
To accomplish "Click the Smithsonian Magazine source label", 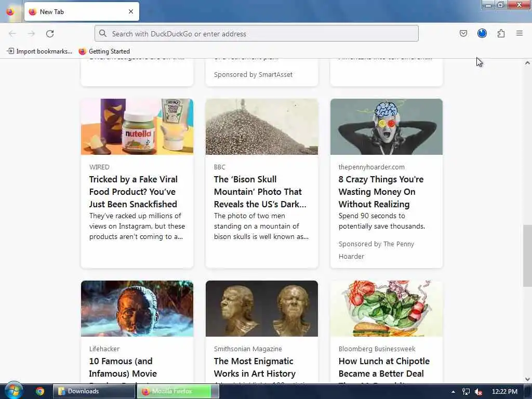I will [248, 349].
